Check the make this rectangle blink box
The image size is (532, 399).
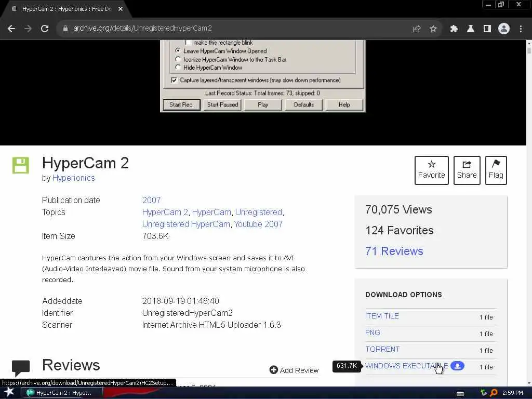click(x=188, y=43)
